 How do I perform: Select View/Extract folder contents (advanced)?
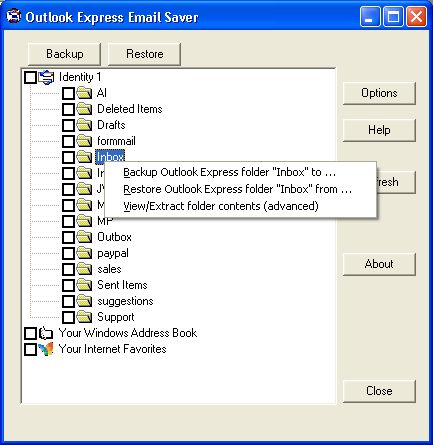(x=221, y=206)
